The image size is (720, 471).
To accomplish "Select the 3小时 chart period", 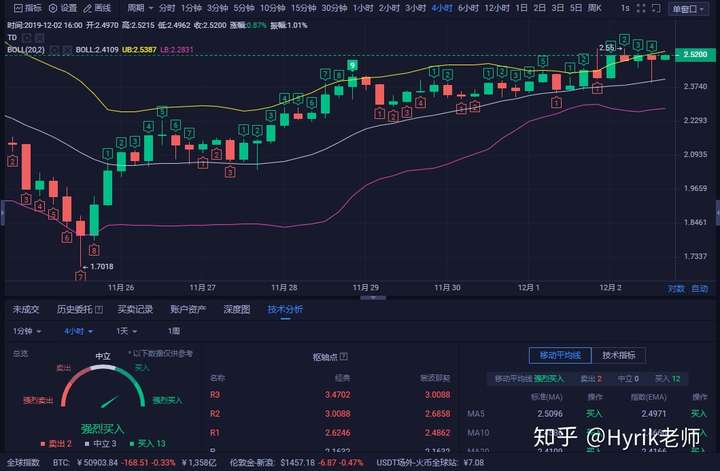I will point(415,8).
